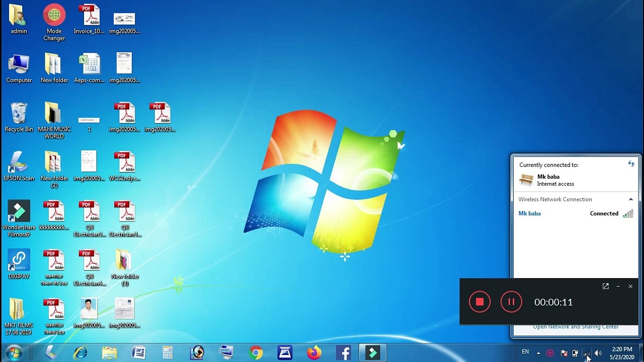Screen dimensions: 644x362
Task: Collapse the Wireless Network Connection section
Action: (630, 200)
